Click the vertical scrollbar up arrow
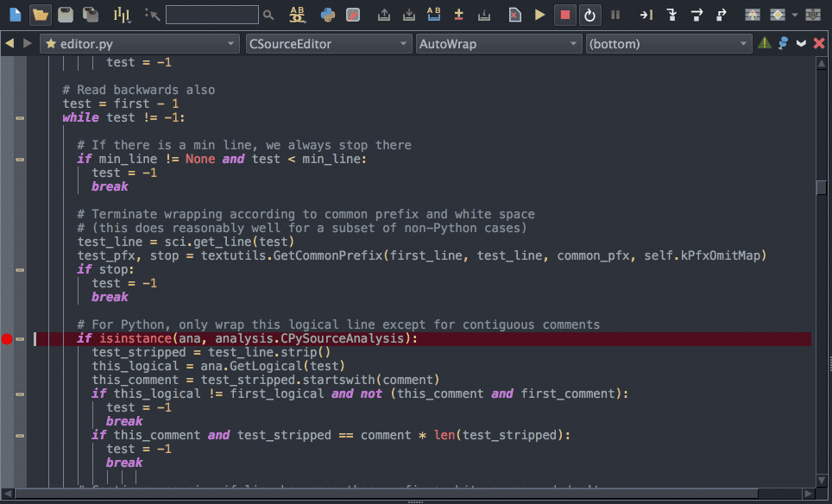Image resolution: width=832 pixels, height=504 pixels. tap(822, 64)
